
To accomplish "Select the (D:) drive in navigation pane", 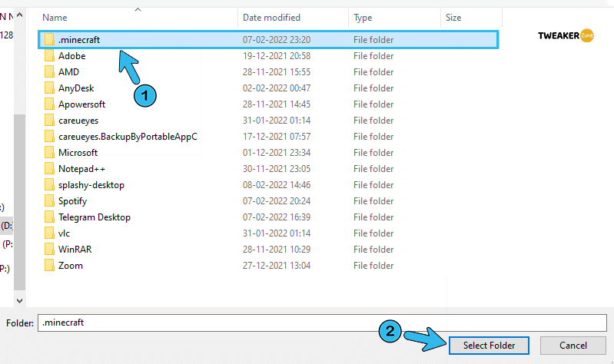I will 7,226.
